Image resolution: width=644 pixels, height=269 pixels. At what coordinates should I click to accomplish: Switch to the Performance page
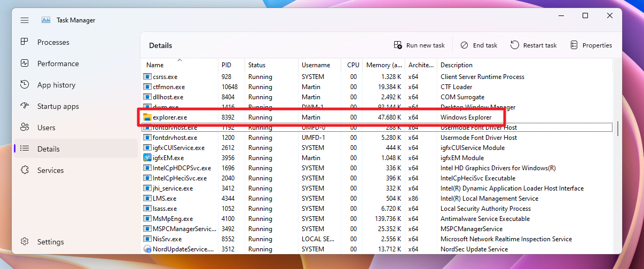click(x=75, y=64)
